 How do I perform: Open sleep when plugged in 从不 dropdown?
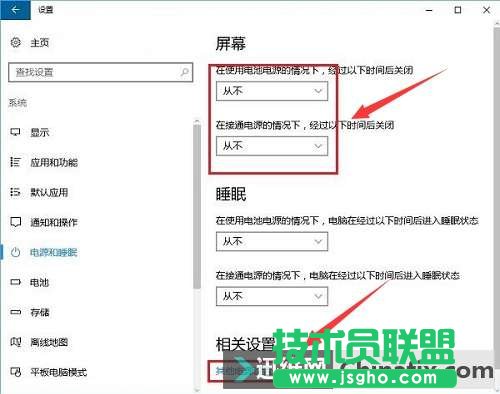[272, 296]
